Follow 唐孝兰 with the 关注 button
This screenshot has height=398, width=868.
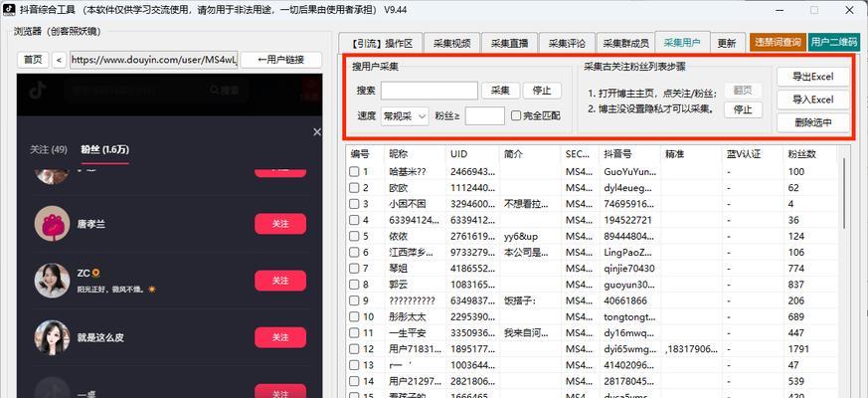280,224
